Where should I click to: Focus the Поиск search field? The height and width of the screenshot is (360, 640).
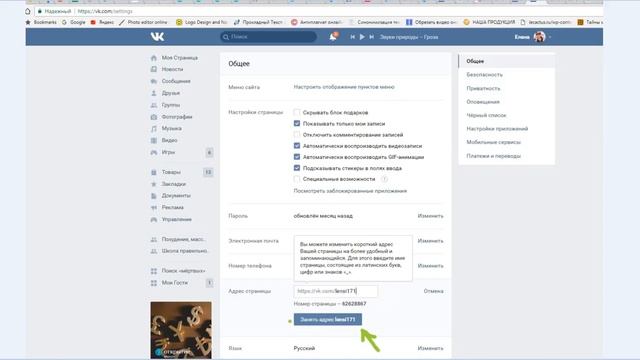pos(268,37)
